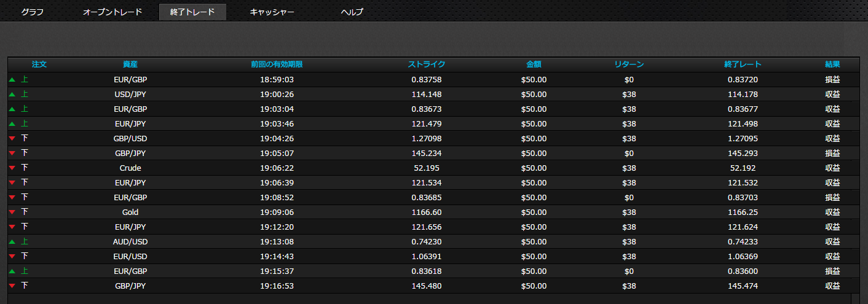Sort by the 金額 column header
Viewport: 868px width, 304px height.
click(x=534, y=64)
